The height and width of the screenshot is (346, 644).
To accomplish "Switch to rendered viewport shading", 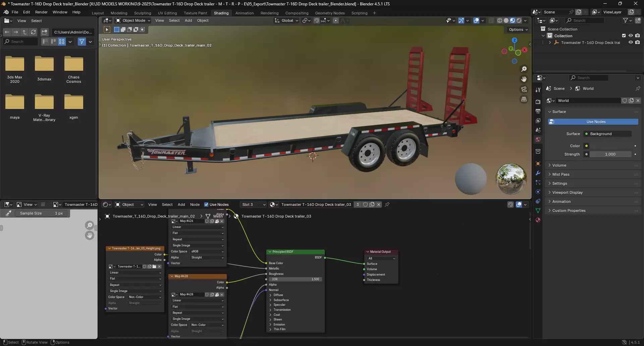I will tap(519, 21).
